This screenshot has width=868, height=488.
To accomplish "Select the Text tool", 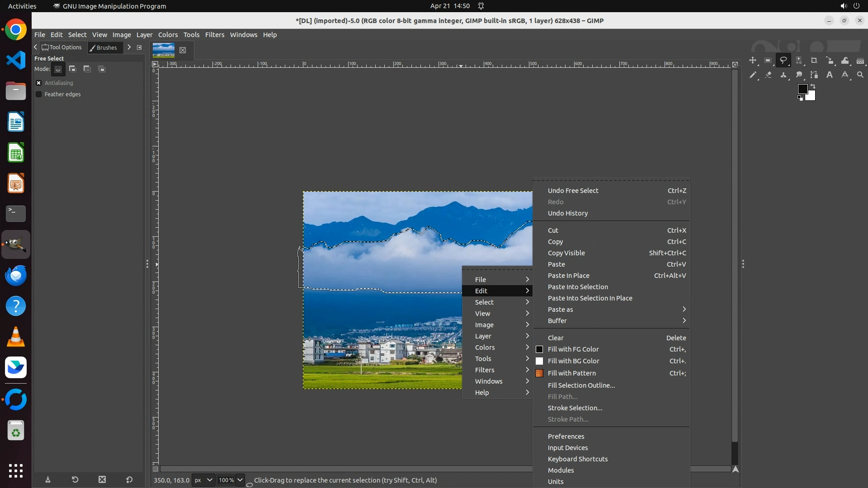I will 830,75.
